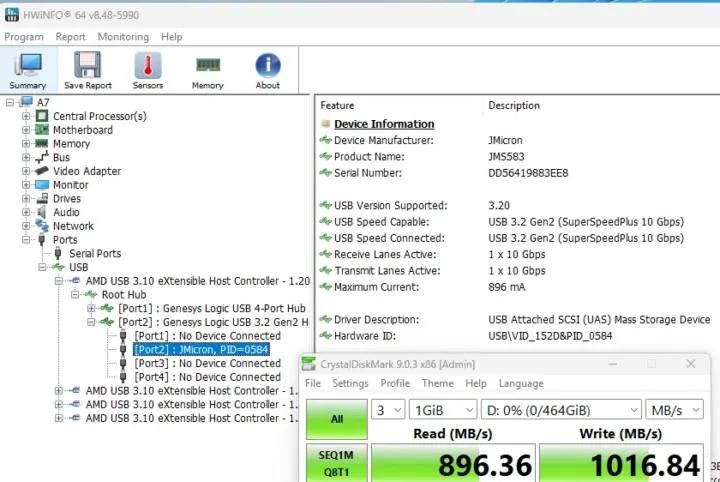Expand the Drives node
Image resolution: width=720 pixels, height=482 pixels.
[26, 198]
